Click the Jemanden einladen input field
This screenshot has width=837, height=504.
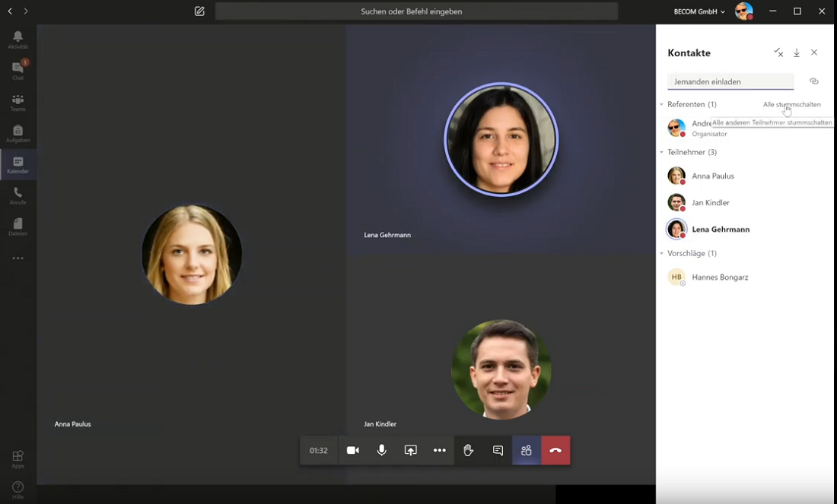pos(730,81)
